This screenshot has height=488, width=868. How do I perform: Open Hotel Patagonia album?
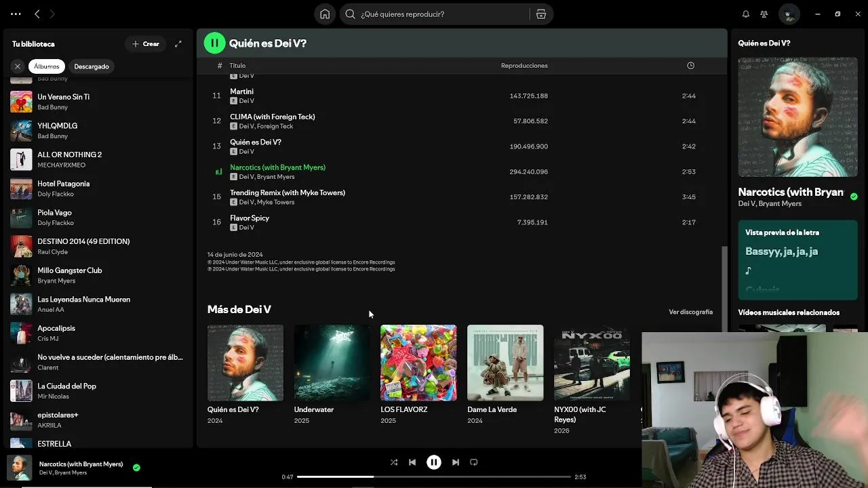coord(99,188)
